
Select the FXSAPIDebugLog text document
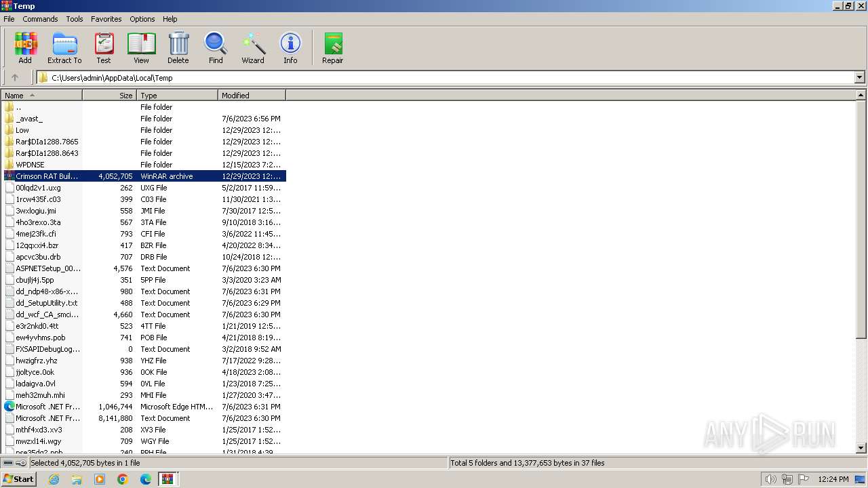tap(144, 349)
